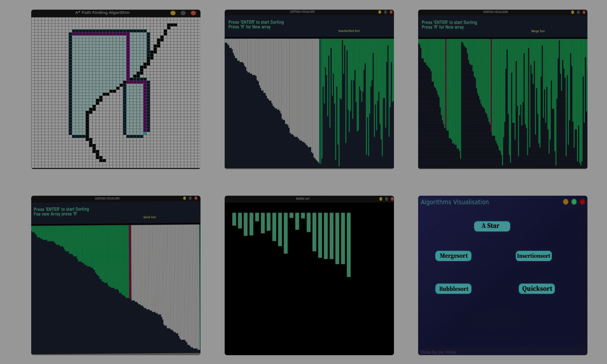Click the Done by Jay Vinay credit text
This screenshot has height=364, width=607.
coord(438,352)
